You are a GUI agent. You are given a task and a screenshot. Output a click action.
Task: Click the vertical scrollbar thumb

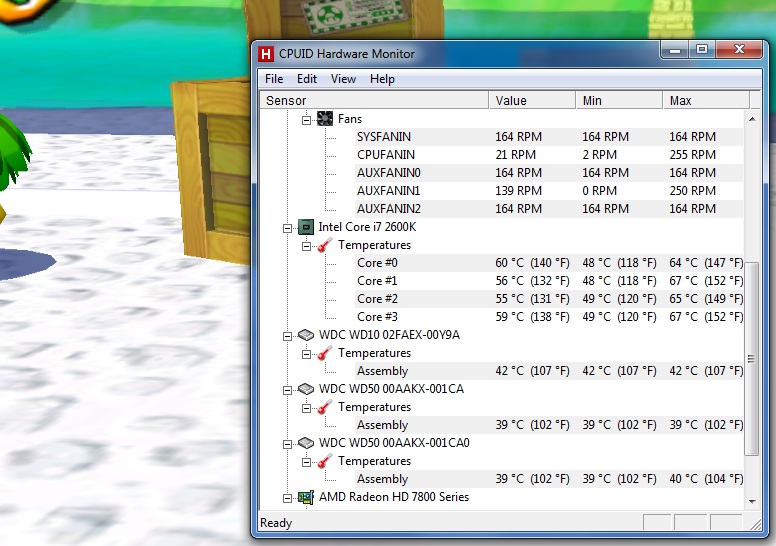click(x=752, y=359)
